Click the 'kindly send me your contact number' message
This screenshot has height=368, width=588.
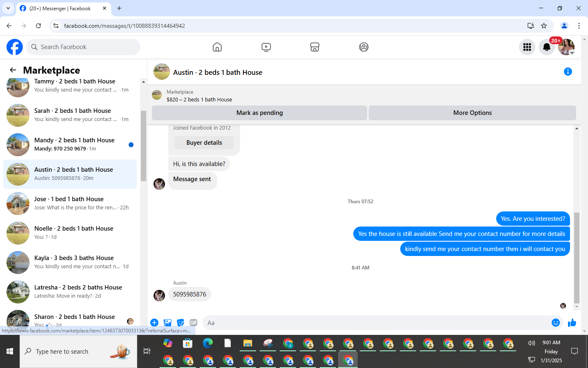coord(485,249)
